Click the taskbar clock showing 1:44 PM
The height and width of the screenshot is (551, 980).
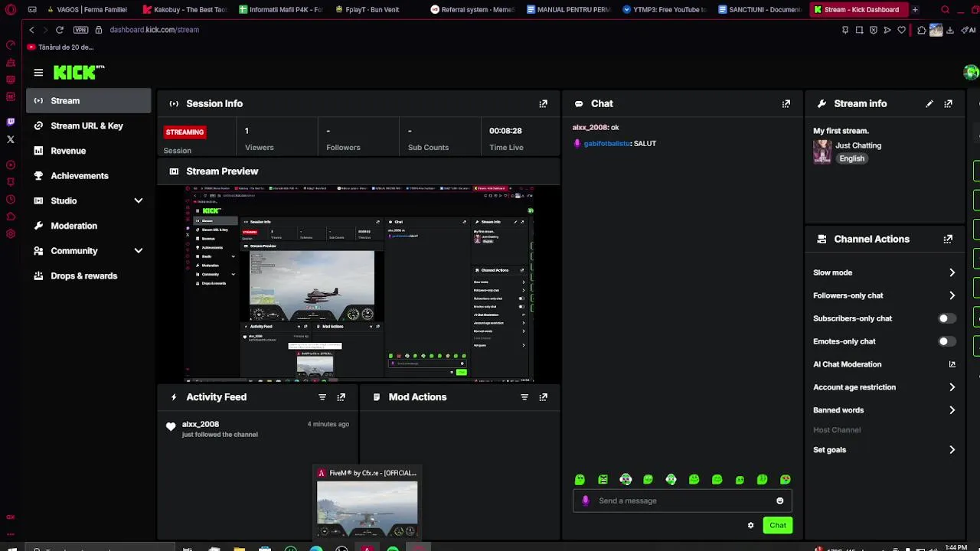955,547
